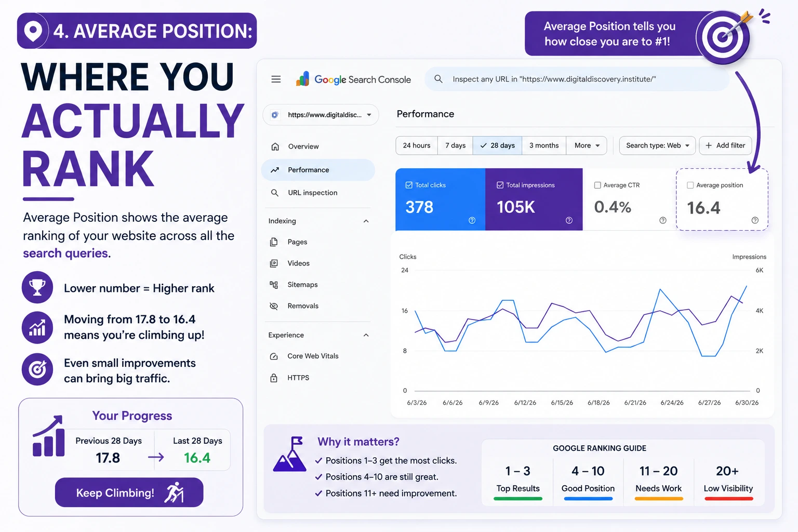
Task: Open Core Web Vitals icon
Action: click(x=274, y=356)
